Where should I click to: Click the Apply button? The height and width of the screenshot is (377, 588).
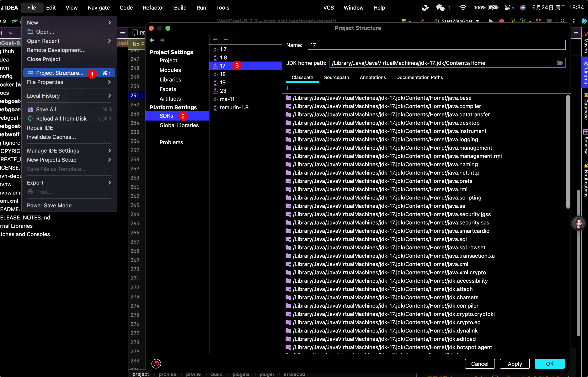[515, 363]
